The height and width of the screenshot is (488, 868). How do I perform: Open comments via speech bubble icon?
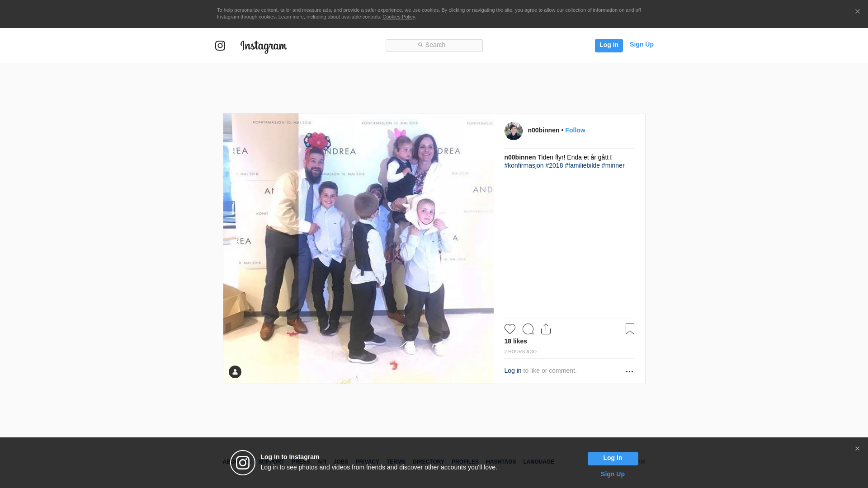tap(528, 329)
